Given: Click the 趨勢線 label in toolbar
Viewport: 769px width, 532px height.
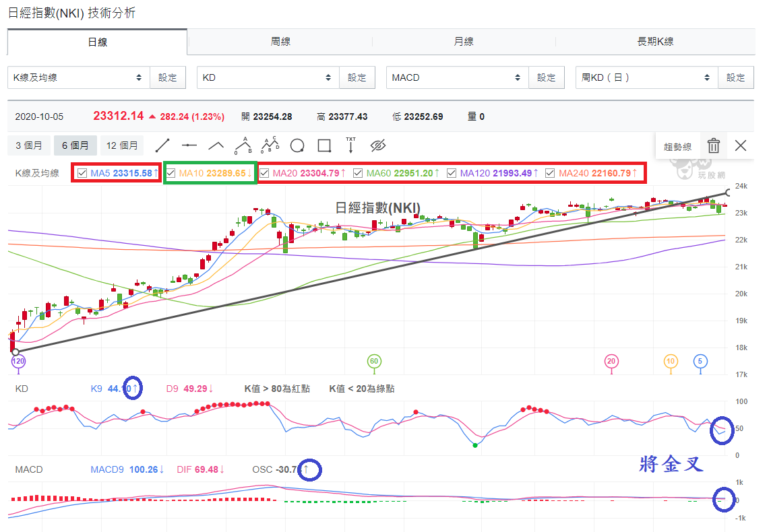Looking at the screenshot, I should [678, 147].
